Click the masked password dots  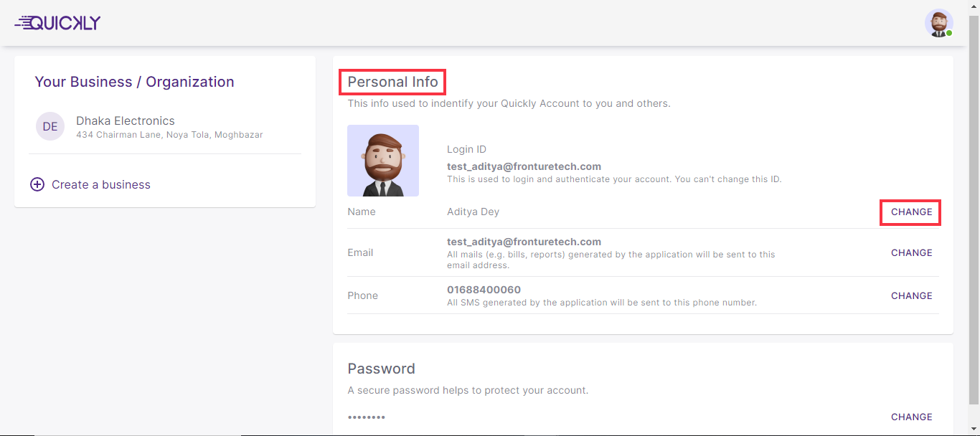click(367, 417)
